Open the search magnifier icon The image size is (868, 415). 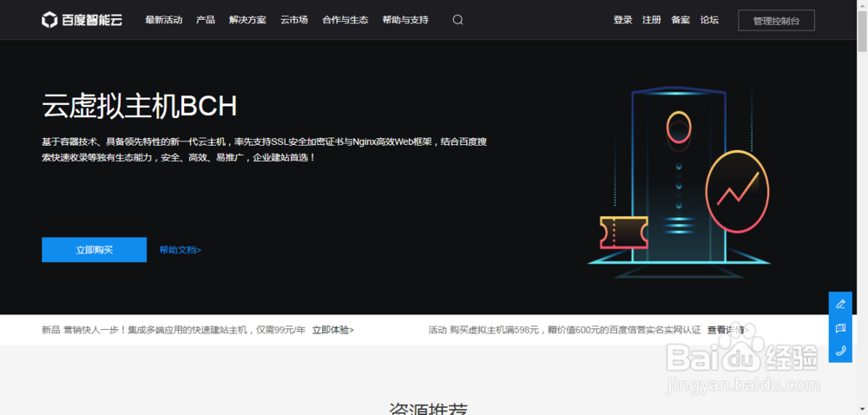[457, 20]
